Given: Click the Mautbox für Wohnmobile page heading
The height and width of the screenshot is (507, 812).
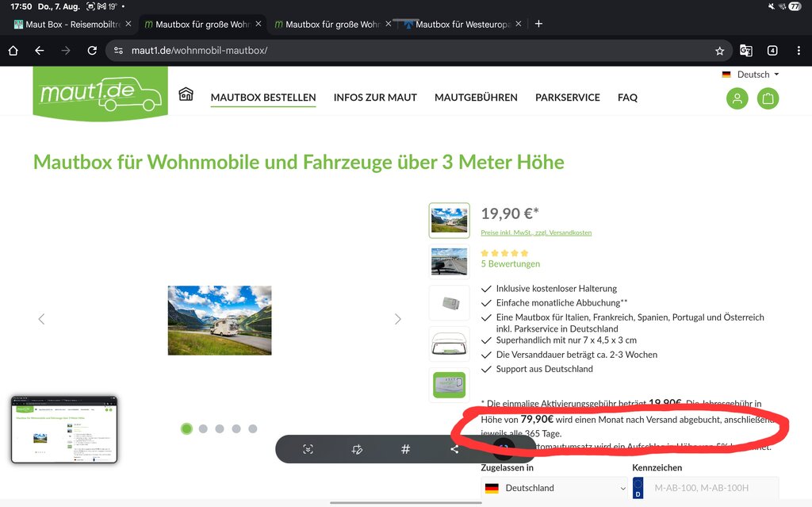Looking at the screenshot, I should (x=299, y=163).
